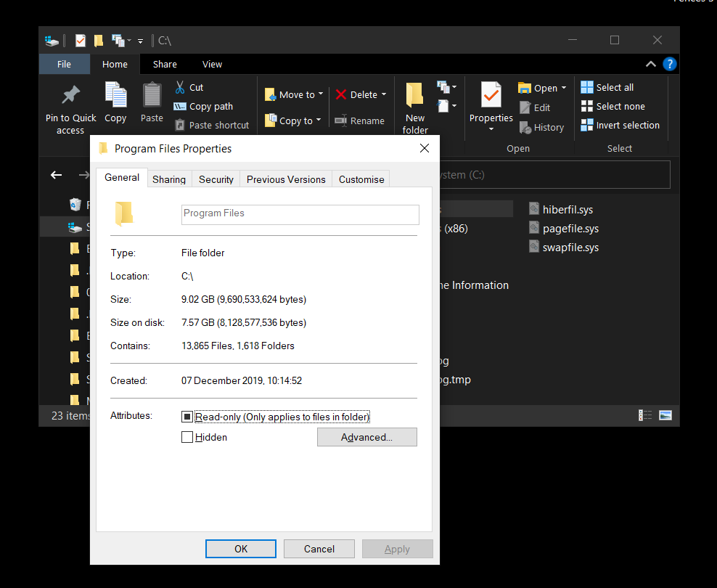This screenshot has width=717, height=588.
Task: Close the Program Files Properties dialog
Action: (x=425, y=148)
